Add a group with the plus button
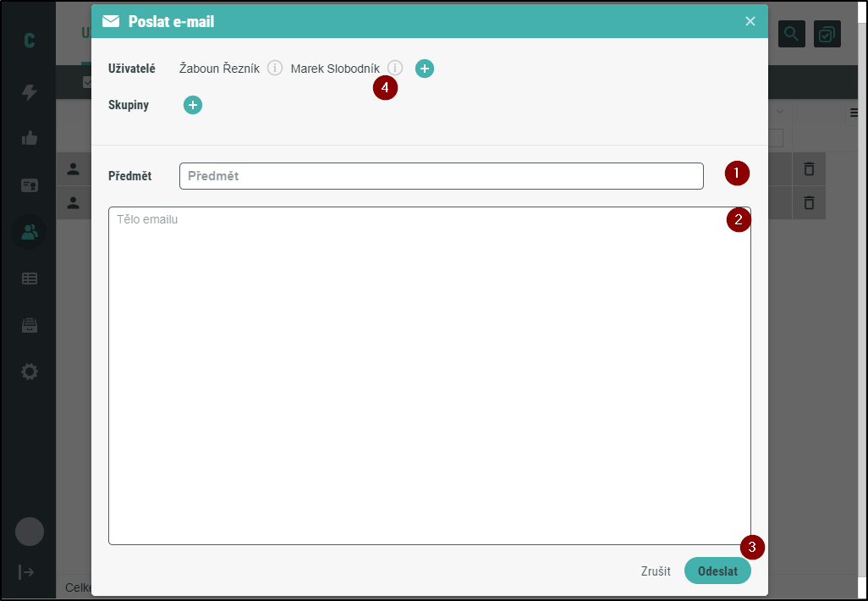Screen dimensions: 868x601 coord(193,105)
